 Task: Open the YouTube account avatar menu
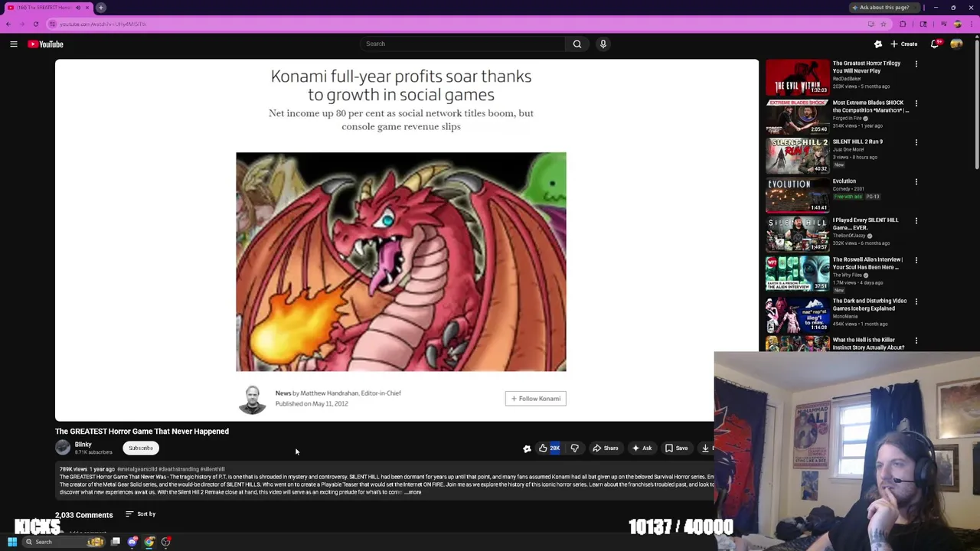956,44
